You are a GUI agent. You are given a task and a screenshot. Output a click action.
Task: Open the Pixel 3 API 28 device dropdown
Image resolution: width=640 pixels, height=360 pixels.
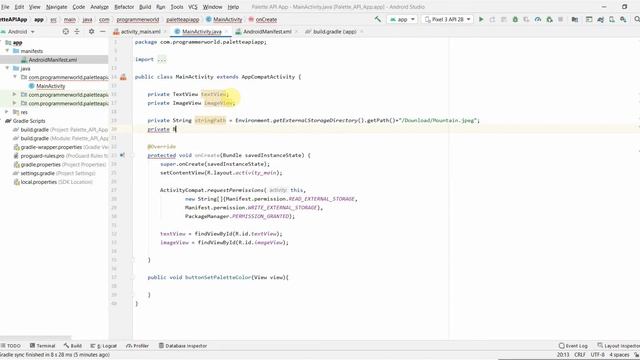pyautogui.click(x=447, y=19)
